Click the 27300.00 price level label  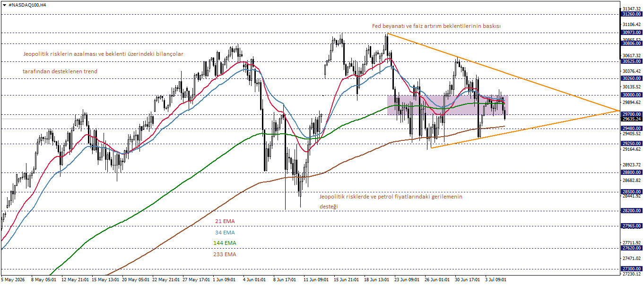coord(632,268)
